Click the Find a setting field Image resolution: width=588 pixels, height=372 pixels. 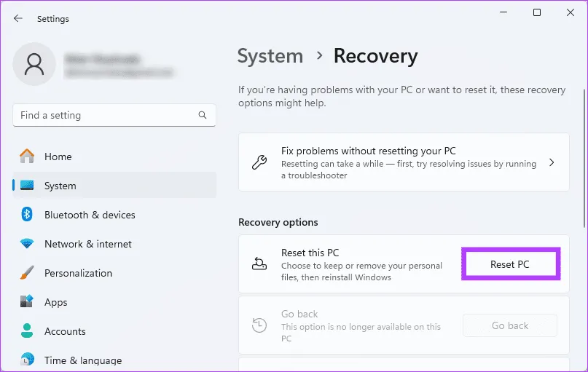[x=106, y=115]
